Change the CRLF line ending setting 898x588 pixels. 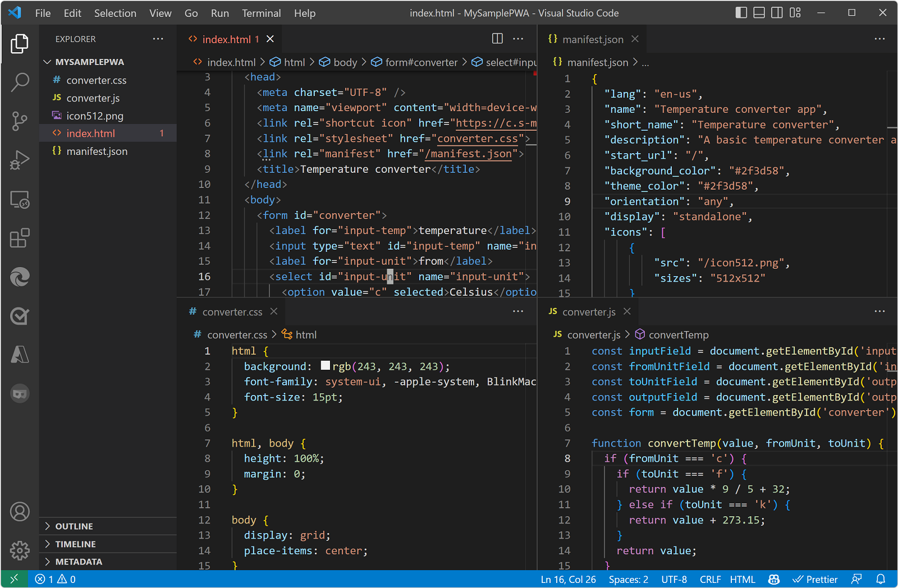click(x=710, y=579)
